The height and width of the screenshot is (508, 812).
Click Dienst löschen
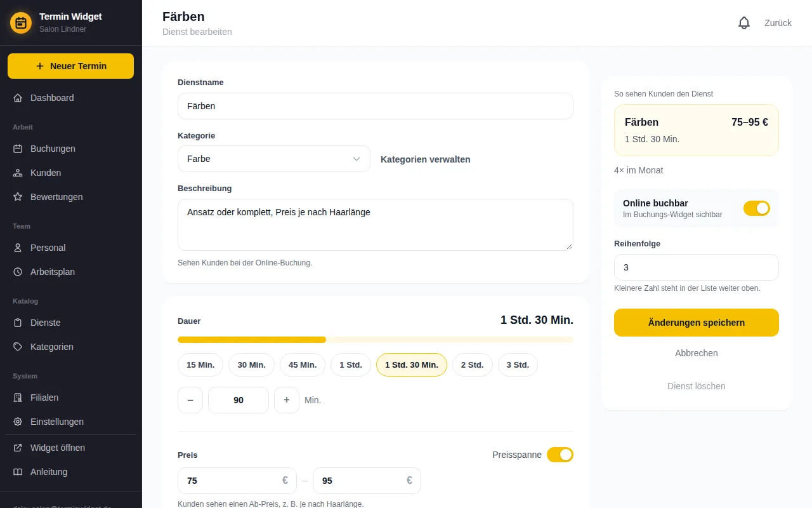697,386
